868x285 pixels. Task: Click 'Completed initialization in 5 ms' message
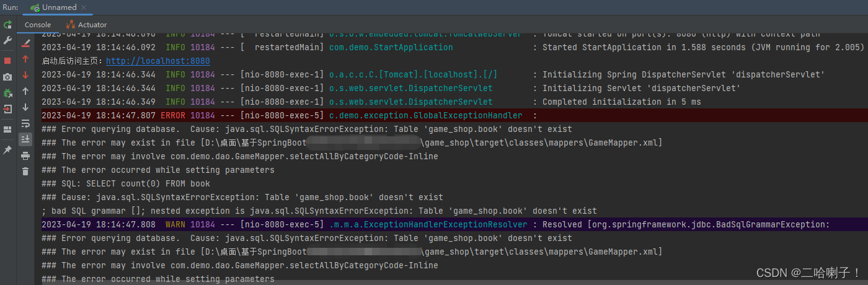(622, 102)
